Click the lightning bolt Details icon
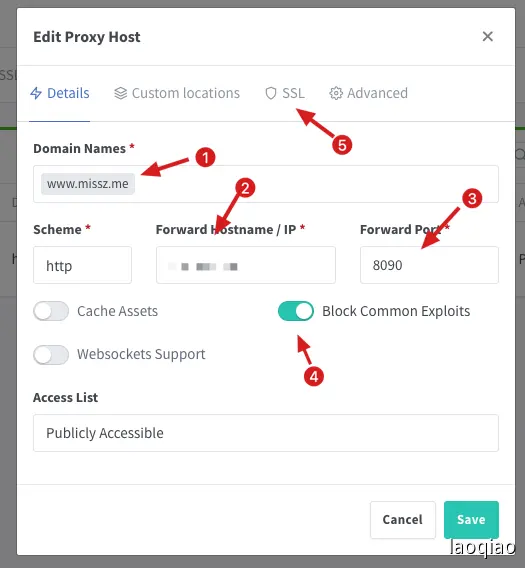525x568 pixels. click(x=36, y=93)
